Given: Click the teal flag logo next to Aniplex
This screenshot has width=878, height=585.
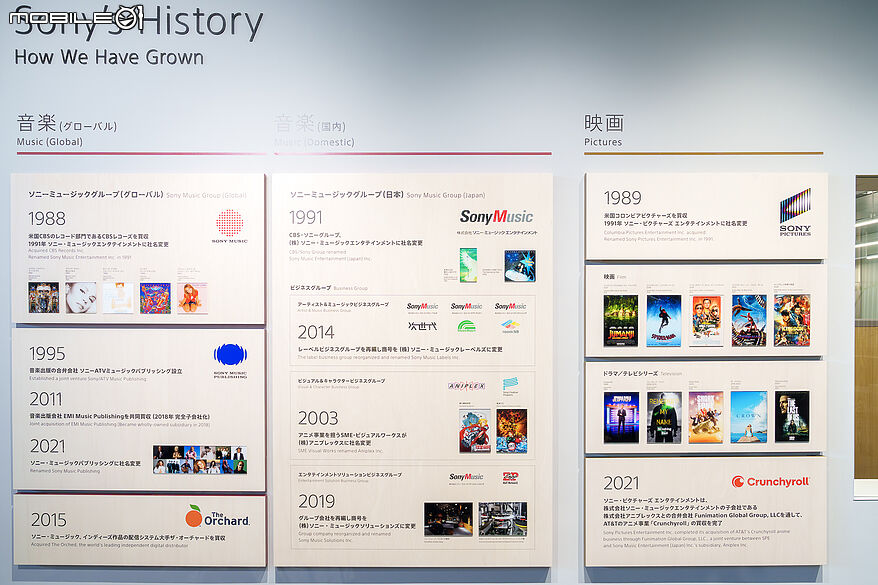Looking at the screenshot, I should pyautogui.click(x=510, y=384).
